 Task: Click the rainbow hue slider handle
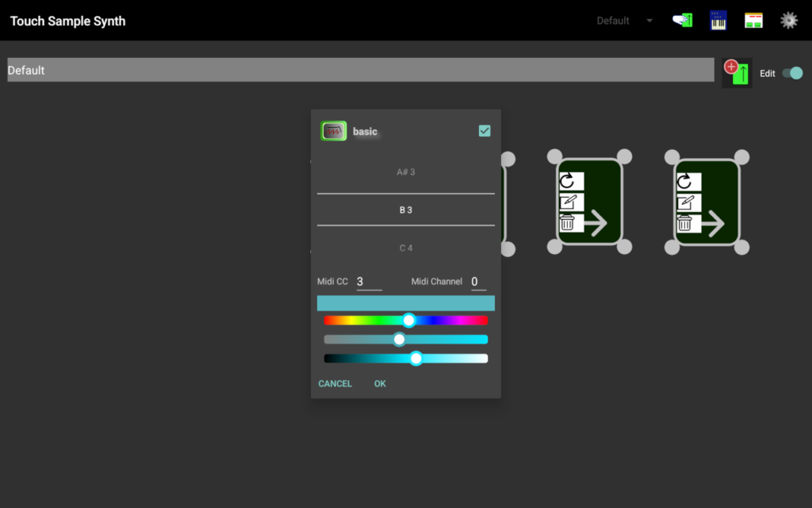click(409, 320)
